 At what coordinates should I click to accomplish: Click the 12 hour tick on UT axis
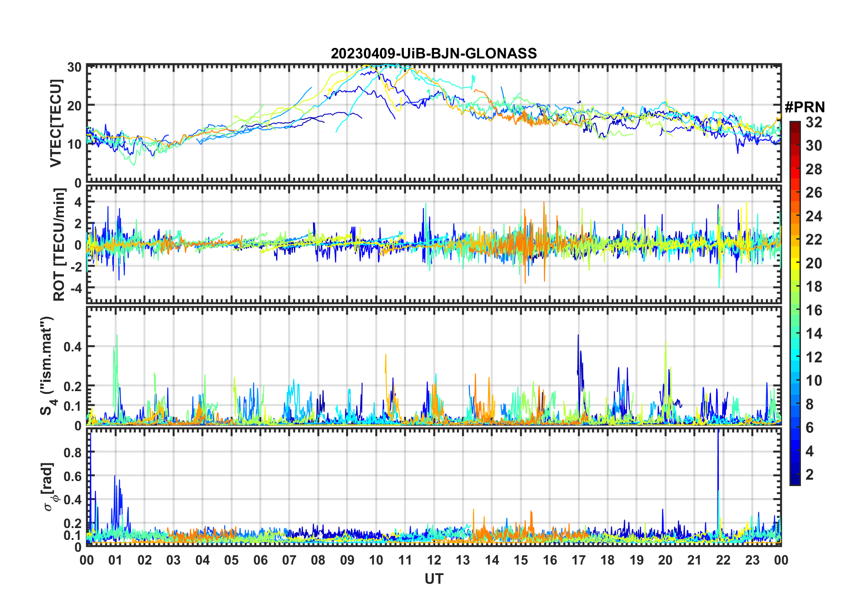click(x=434, y=560)
